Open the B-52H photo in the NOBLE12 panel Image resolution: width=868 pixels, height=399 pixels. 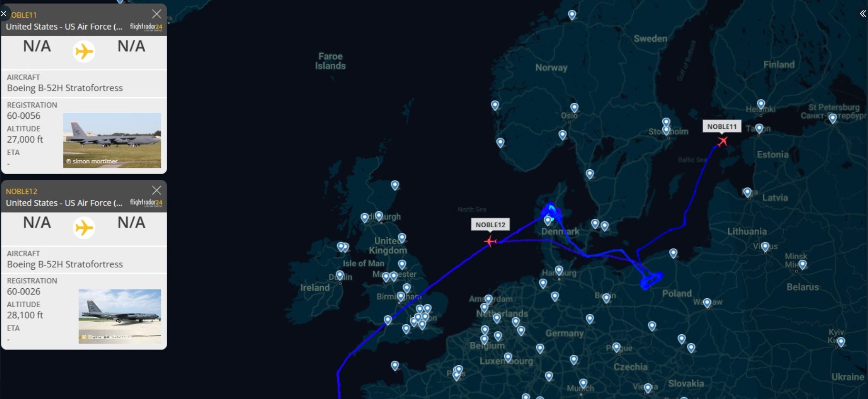120,316
